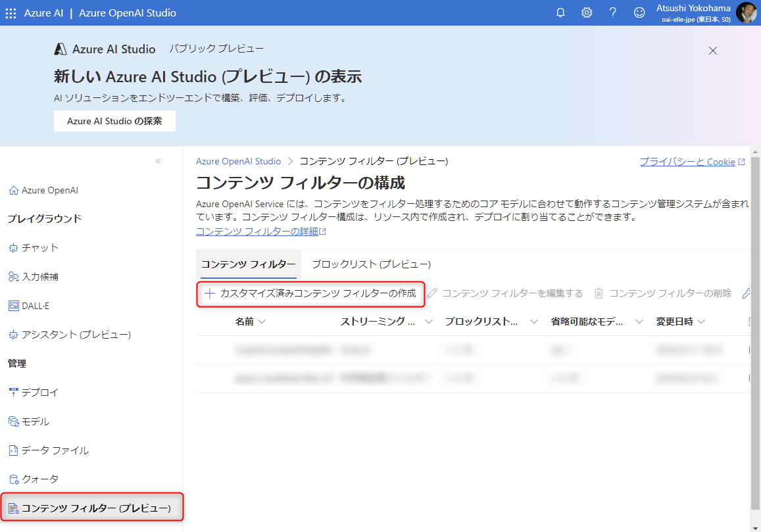761x532 pixels.
Task: Open the DALL·E playground
Action: [29, 306]
